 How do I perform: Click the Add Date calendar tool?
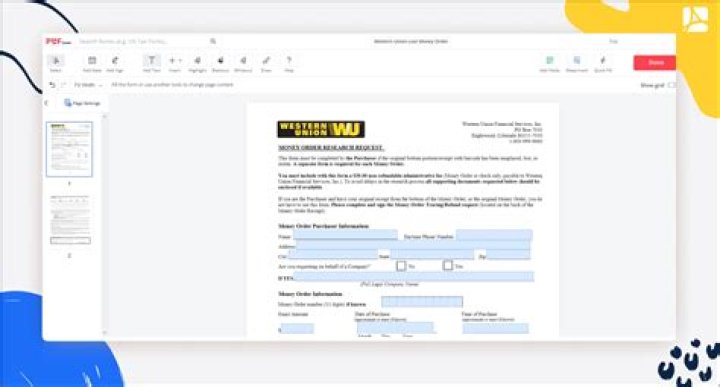coord(92,63)
